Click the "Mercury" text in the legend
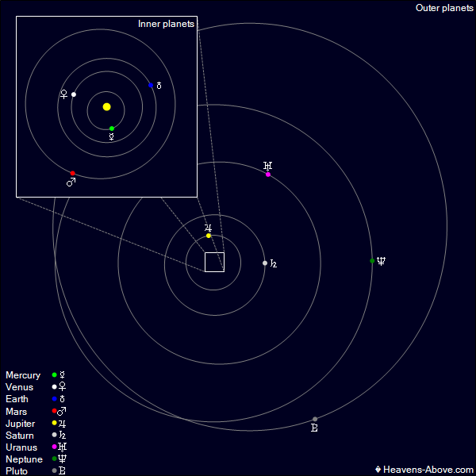 coord(23,375)
